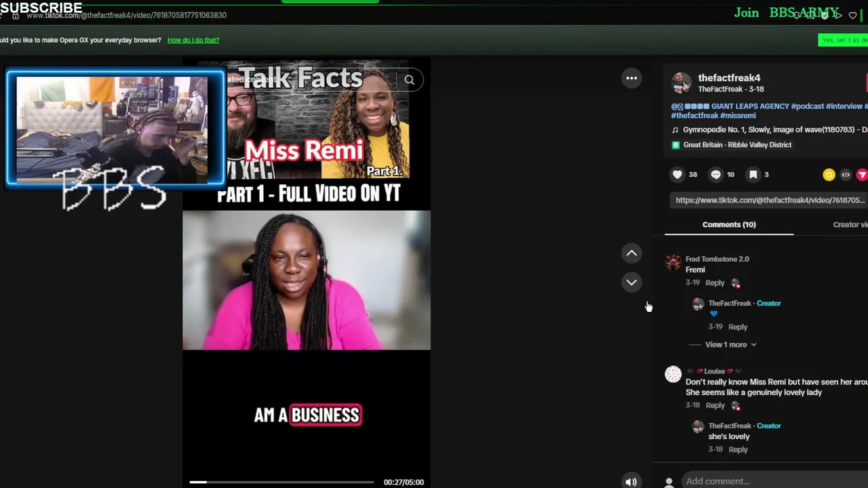Open Fred Tombstone 2.0 username
This screenshot has height=488, width=868.
pos(717,259)
